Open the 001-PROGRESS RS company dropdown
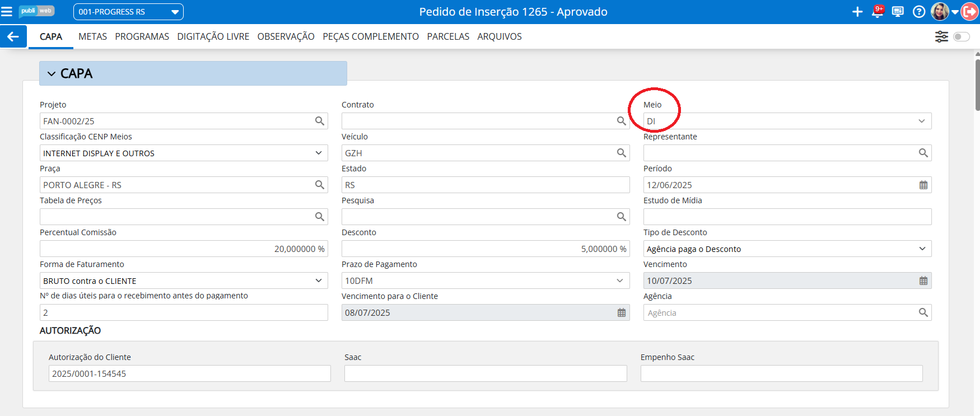The width and height of the screenshot is (980, 416). coord(128,12)
